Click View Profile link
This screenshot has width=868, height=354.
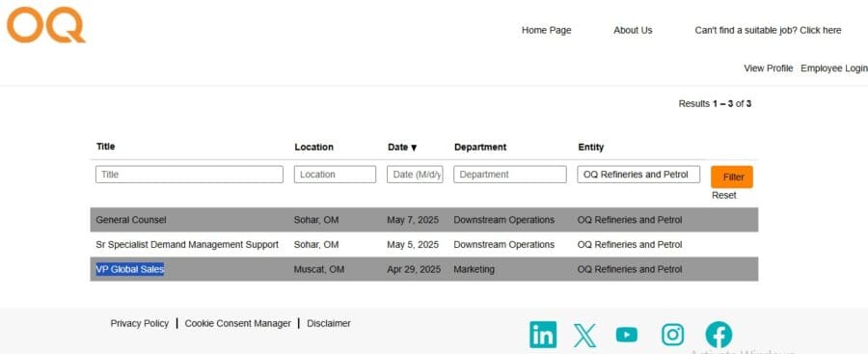769,68
